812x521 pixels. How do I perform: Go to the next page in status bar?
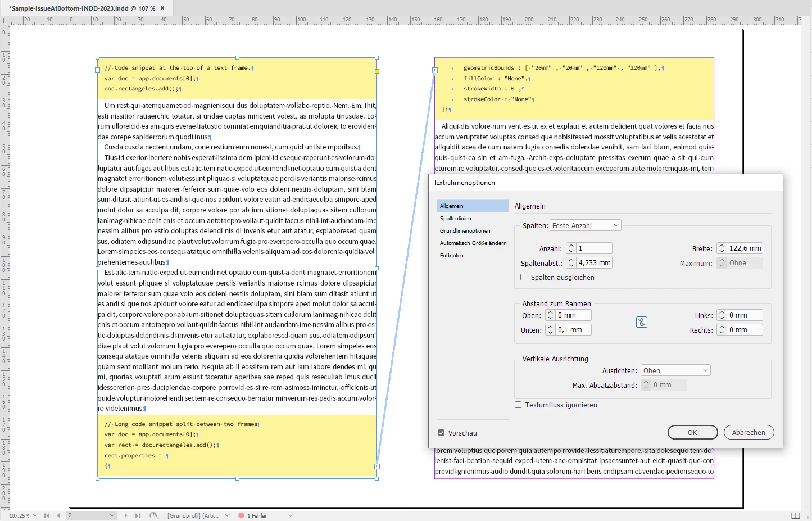125,515
